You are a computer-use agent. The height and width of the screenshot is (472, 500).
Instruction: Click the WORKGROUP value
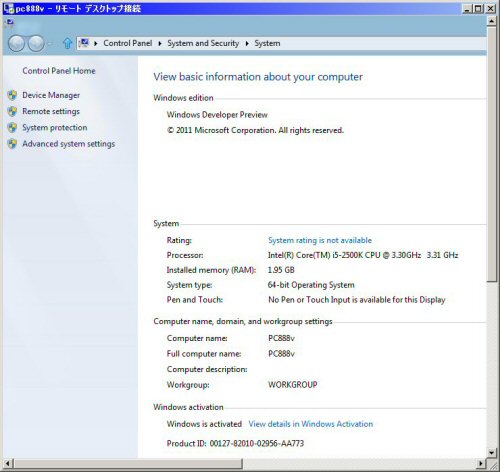point(293,385)
